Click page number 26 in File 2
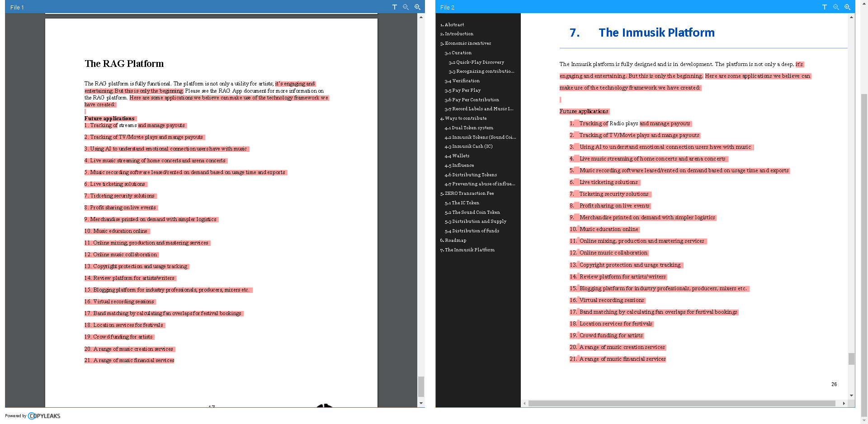This screenshot has width=868, height=424. coord(834,384)
